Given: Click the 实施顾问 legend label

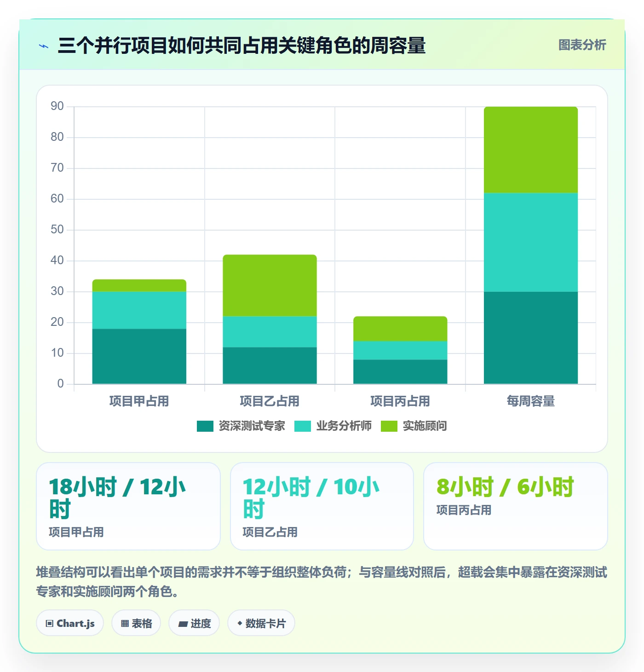Looking at the screenshot, I should click(425, 426).
